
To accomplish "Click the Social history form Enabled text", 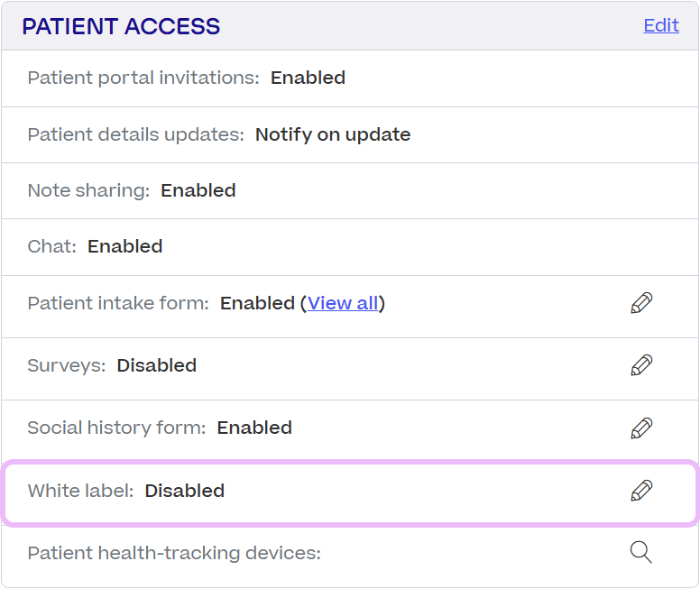I will pos(254,428).
